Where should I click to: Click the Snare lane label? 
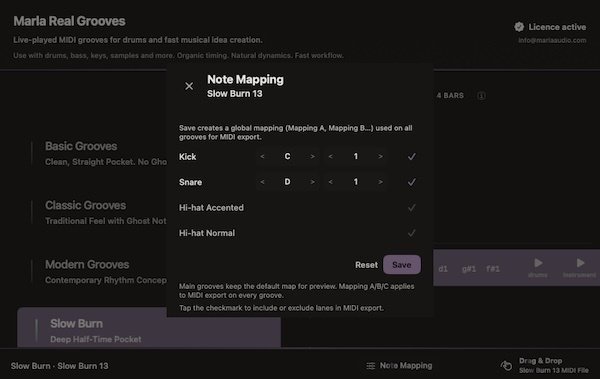point(191,182)
